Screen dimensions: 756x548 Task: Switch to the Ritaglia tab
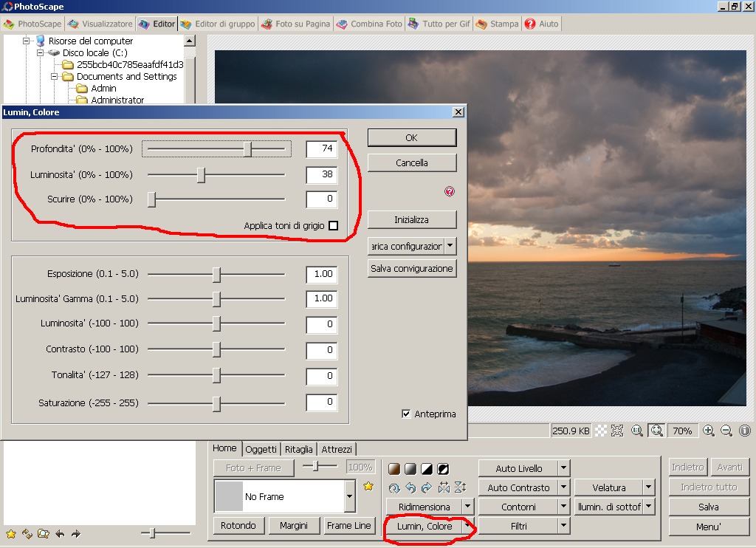(x=298, y=449)
